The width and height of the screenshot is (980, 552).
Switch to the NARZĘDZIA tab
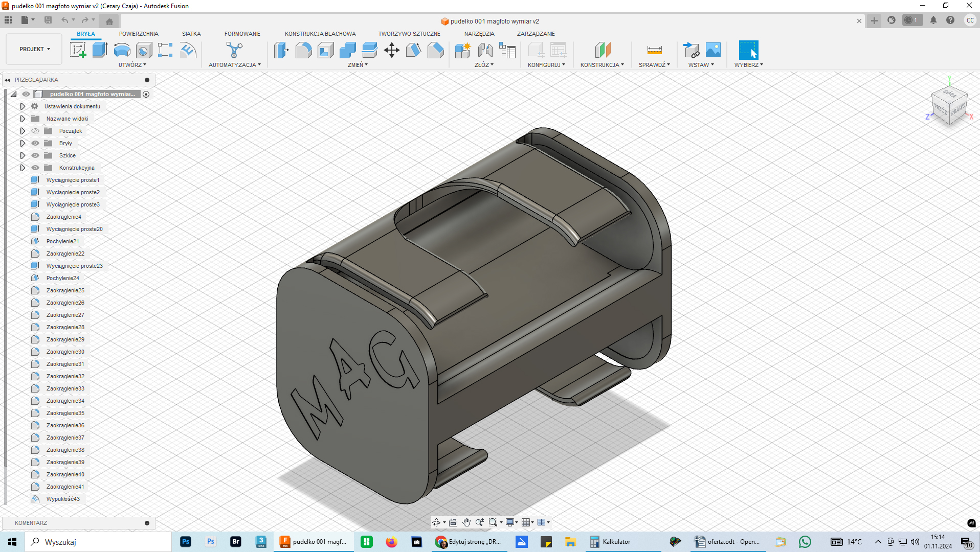point(479,34)
